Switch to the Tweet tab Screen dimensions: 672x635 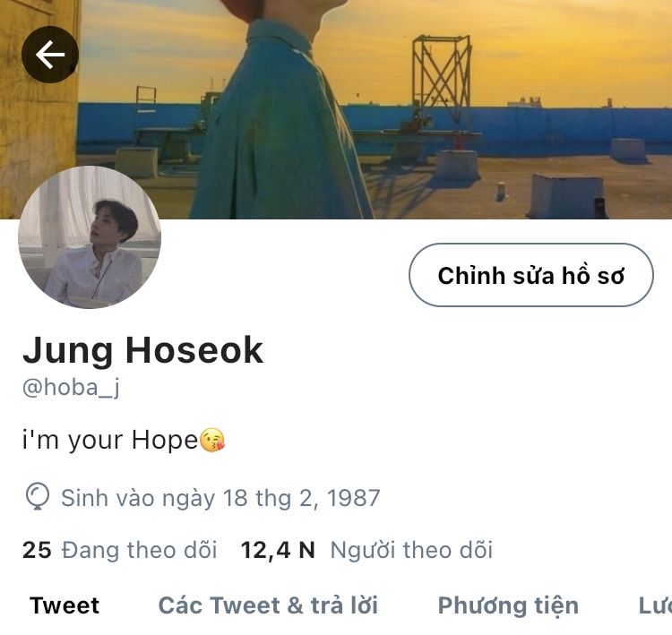coord(65,605)
